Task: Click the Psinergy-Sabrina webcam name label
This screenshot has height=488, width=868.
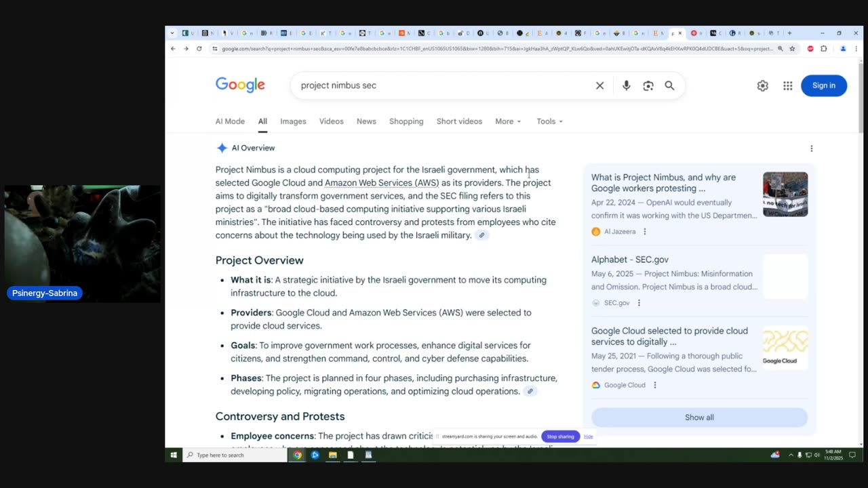Action: click(45, 293)
